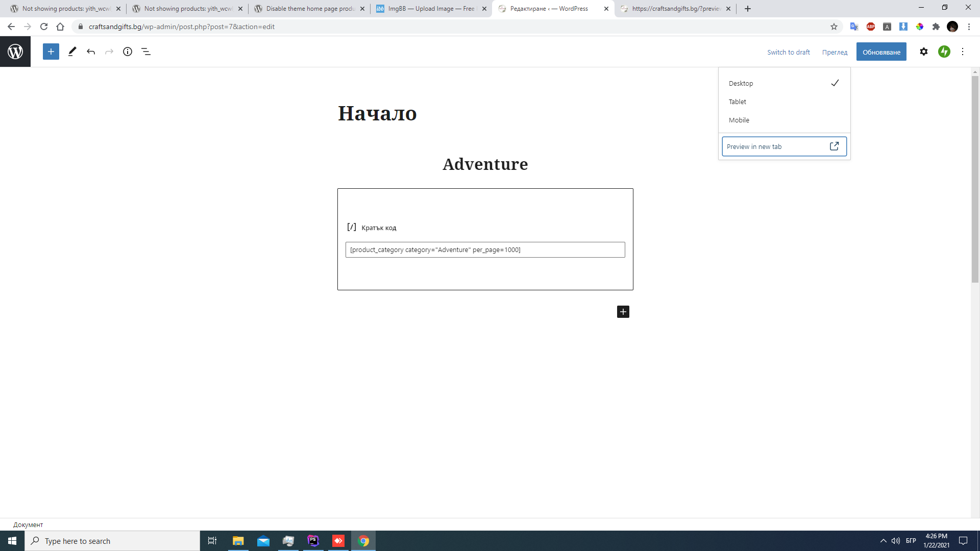Image resolution: width=980 pixels, height=551 pixels.
Task: Click Документ breadcrumb at bottom
Action: [x=28, y=524]
